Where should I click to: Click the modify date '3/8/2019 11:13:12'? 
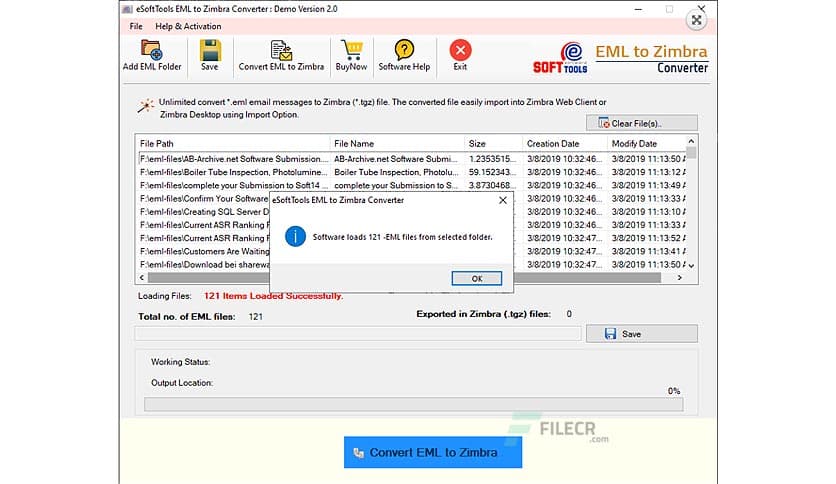648,172
